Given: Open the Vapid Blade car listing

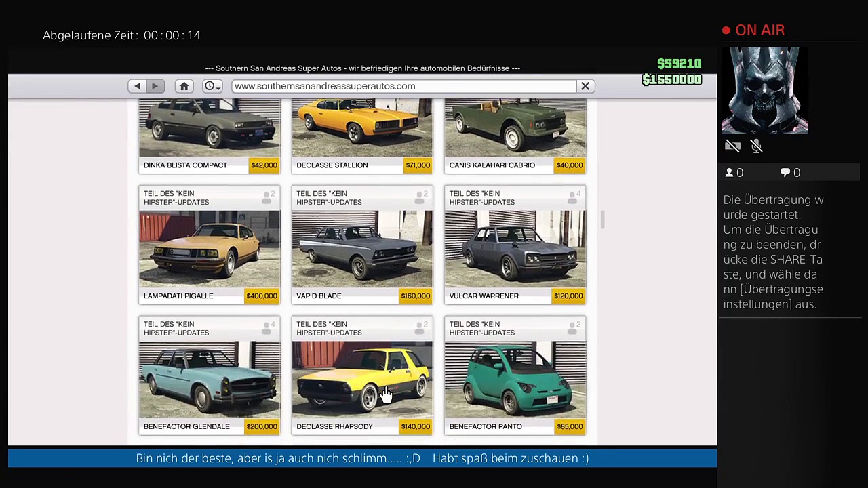Looking at the screenshot, I should pos(361,249).
